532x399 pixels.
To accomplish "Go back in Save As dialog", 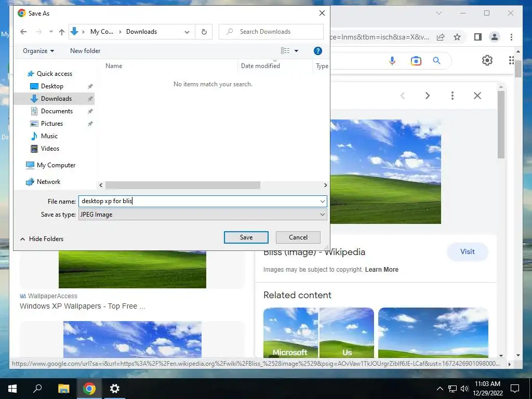I will [23, 32].
